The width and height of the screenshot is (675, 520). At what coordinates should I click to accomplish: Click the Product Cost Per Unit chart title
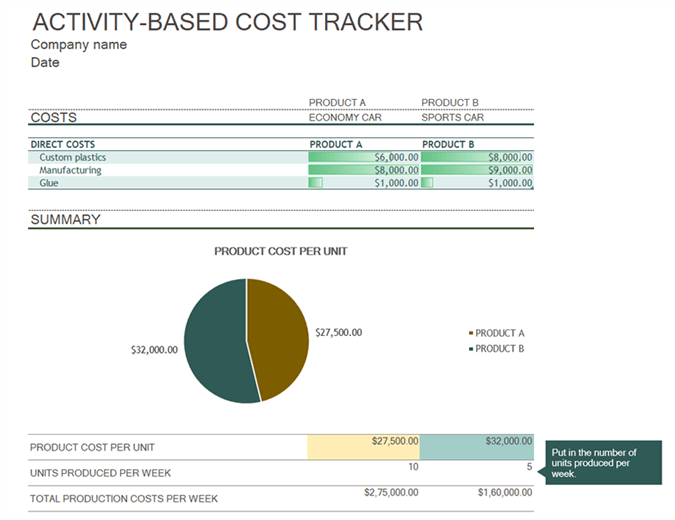click(281, 251)
